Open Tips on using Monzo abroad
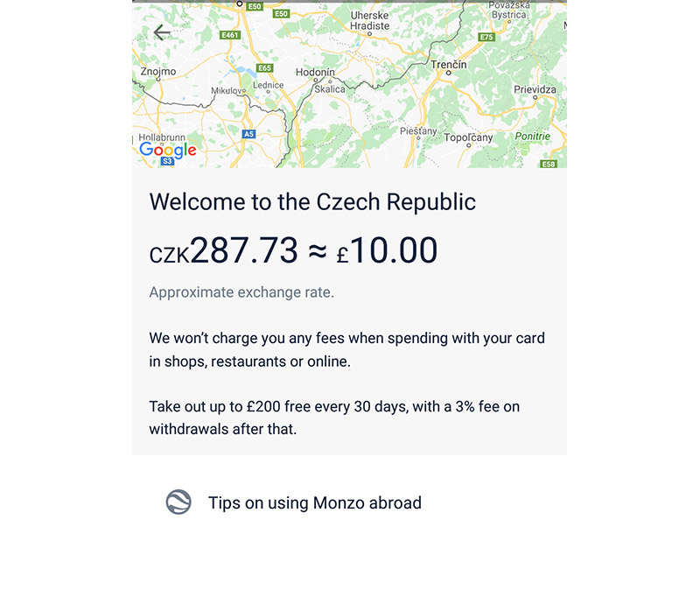The width and height of the screenshot is (700, 604). pyautogui.click(x=314, y=502)
